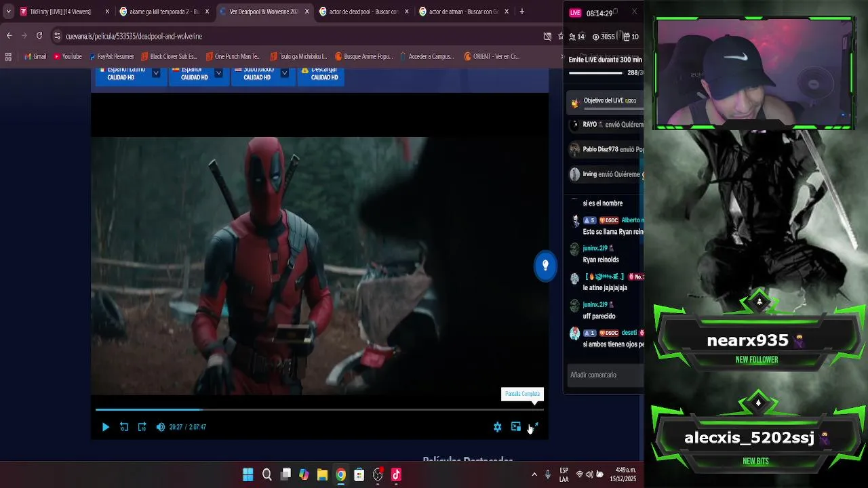Open the tab search dropdown arrow

[8, 12]
